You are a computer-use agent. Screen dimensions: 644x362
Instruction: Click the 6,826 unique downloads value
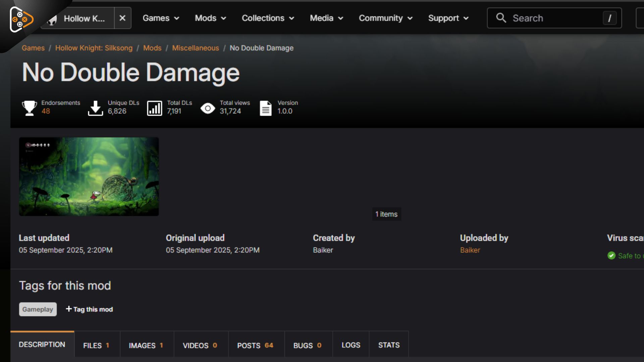coord(117,111)
